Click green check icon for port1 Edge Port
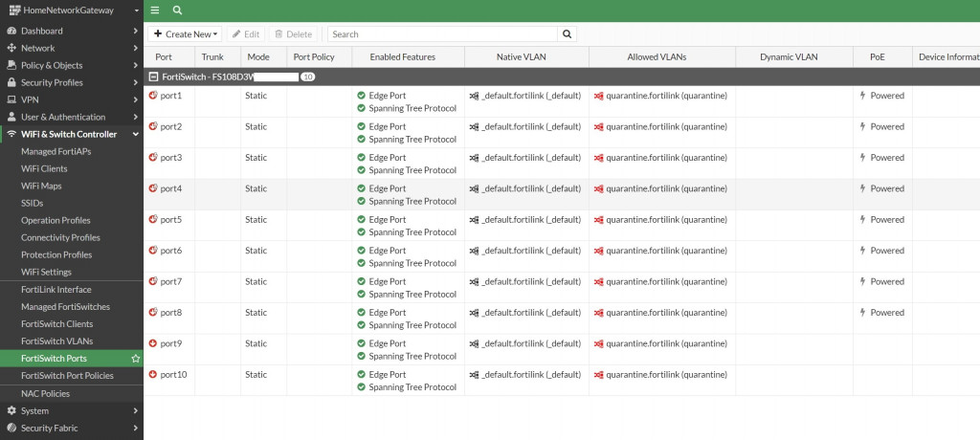Viewport: 980px width, 440px height. pos(361,96)
